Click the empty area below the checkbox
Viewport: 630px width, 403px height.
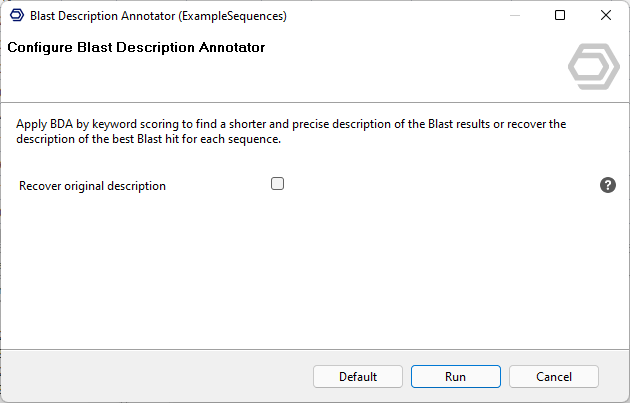pos(300,270)
